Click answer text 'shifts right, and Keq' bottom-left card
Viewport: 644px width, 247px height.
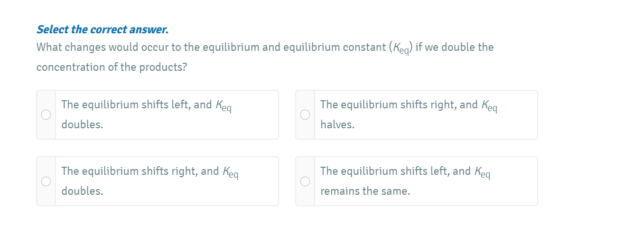click(x=141, y=171)
